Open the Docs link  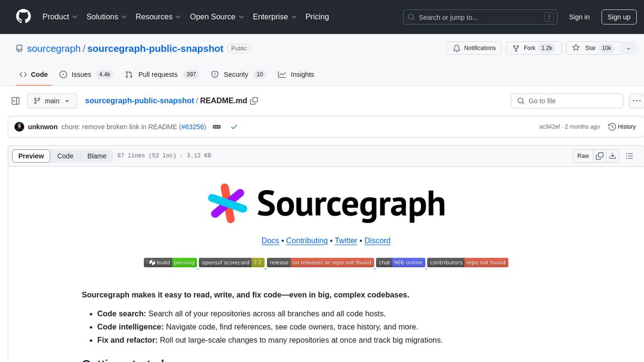(270, 241)
